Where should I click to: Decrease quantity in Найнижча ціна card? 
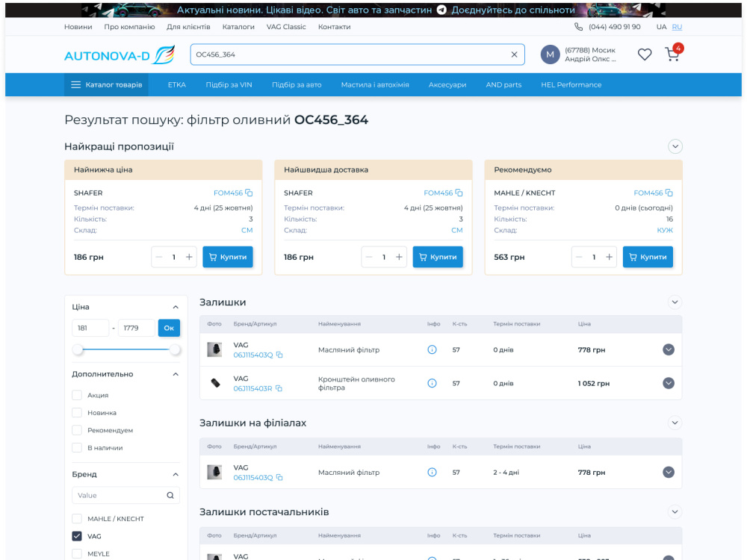159,257
